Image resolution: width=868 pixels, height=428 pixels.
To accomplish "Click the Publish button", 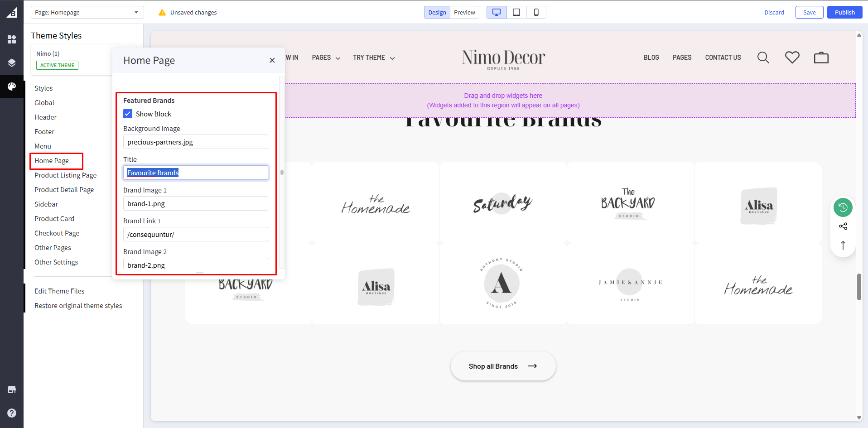I will coord(844,12).
